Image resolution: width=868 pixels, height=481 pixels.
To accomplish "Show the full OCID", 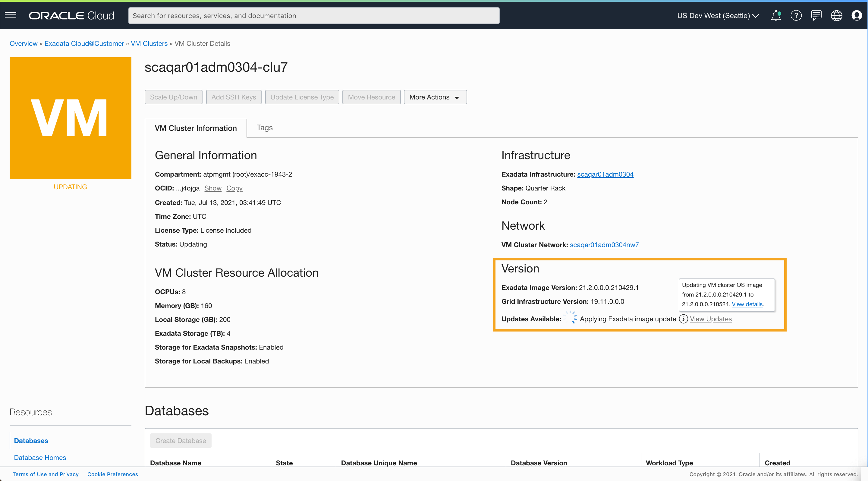I will click(212, 188).
